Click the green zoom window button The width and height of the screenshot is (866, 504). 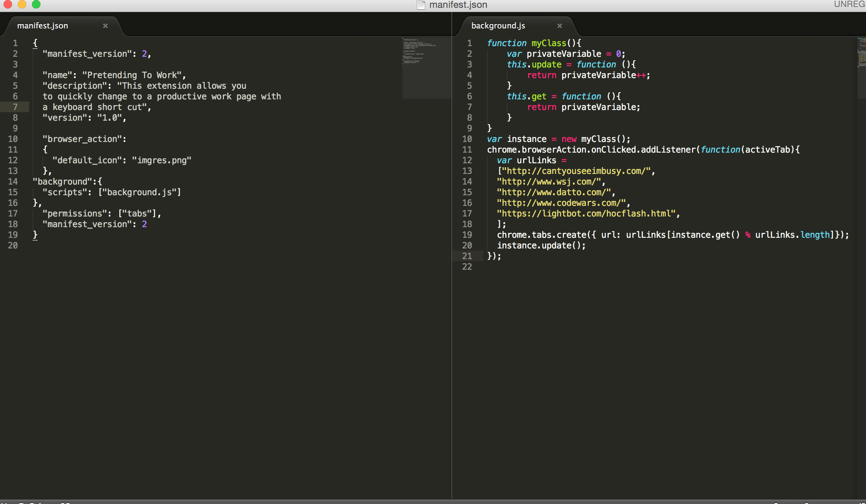pyautogui.click(x=36, y=4)
